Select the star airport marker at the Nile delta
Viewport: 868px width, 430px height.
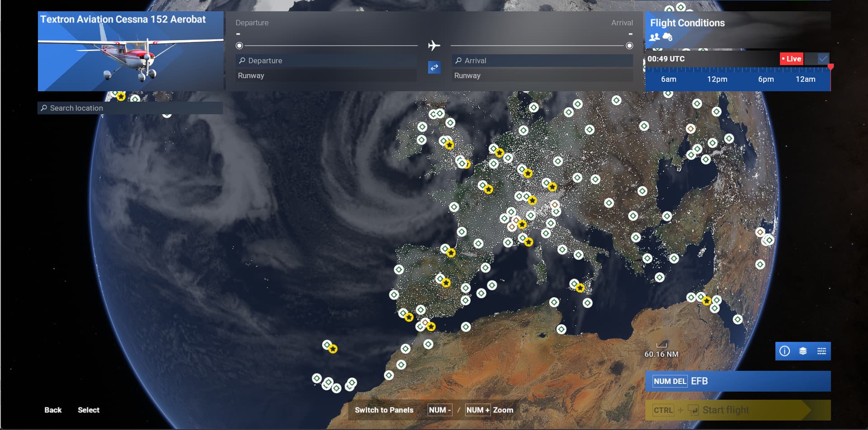pos(706,301)
